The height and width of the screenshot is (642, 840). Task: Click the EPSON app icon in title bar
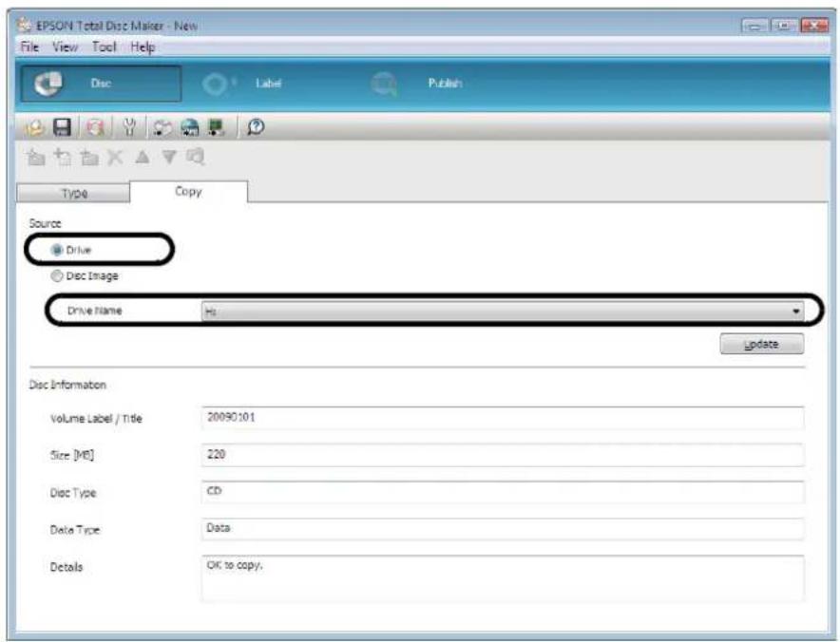(24, 25)
